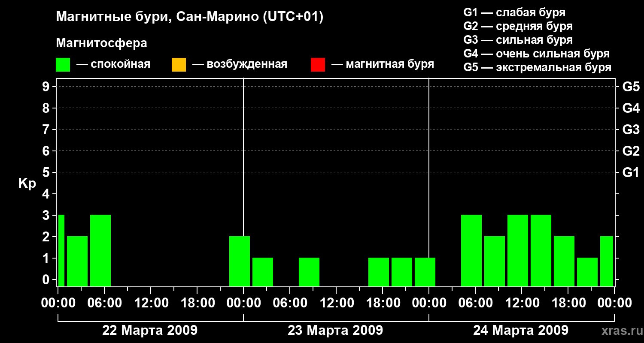644x343 pixels.
Task: Click the Kp 1 bar after 18:00 on 24 Марта
Action: [x=587, y=272]
